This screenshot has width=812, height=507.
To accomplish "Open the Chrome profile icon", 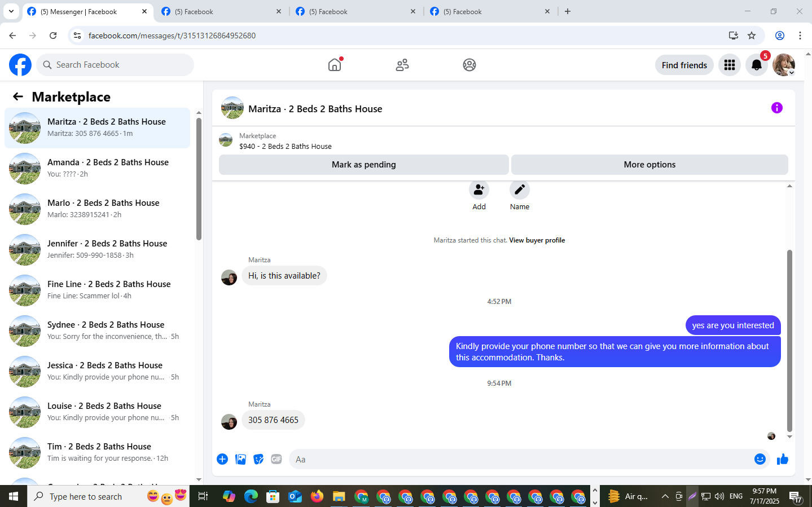I will (780, 36).
